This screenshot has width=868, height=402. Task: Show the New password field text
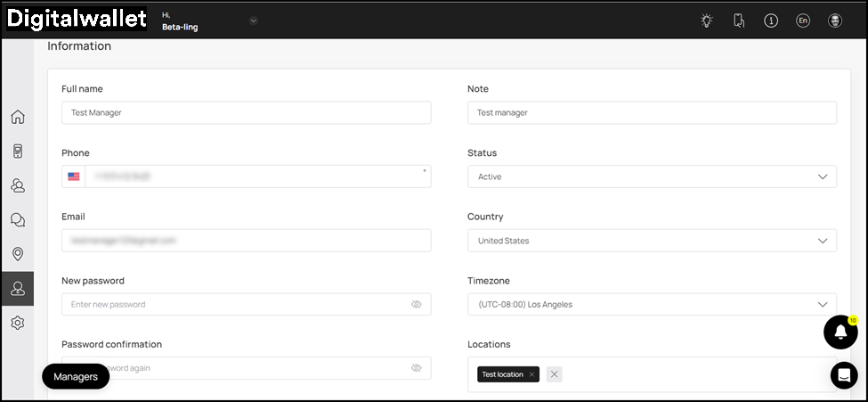point(416,304)
